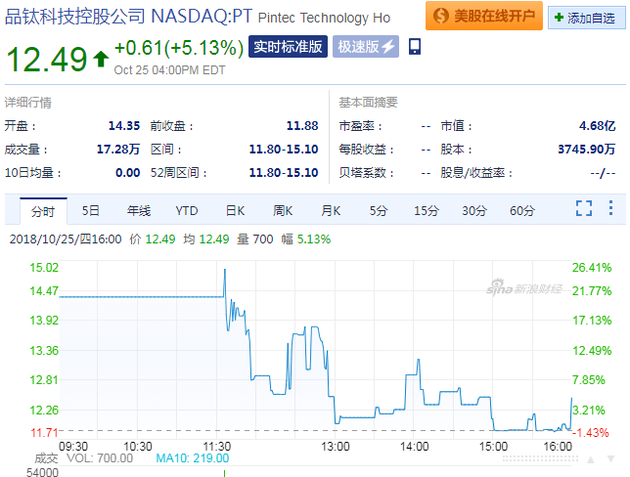
Task: Click the 11:30 time axis label
Action: click(217, 446)
